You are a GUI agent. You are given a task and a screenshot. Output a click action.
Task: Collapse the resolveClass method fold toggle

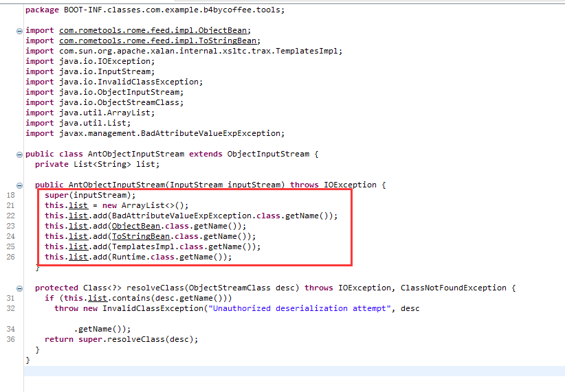tap(19, 289)
